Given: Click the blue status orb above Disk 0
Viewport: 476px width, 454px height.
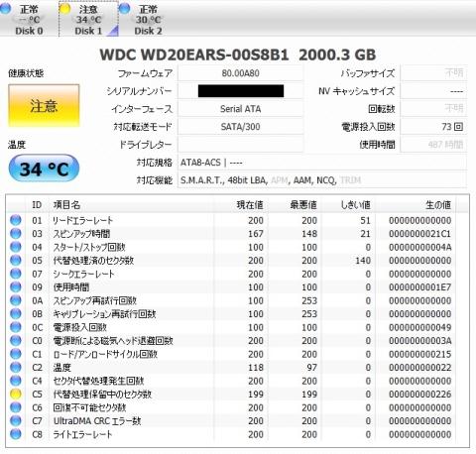Looking at the screenshot, I should pos(5,9).
